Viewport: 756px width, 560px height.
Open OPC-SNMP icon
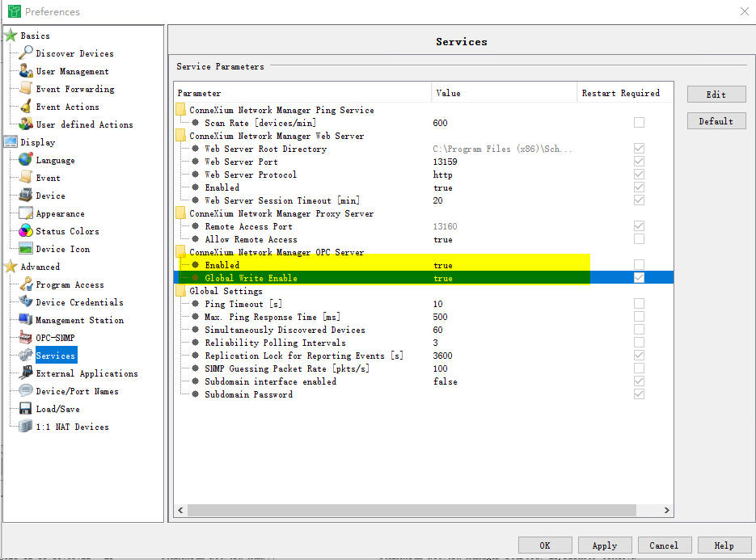click(x=26, y=337)
